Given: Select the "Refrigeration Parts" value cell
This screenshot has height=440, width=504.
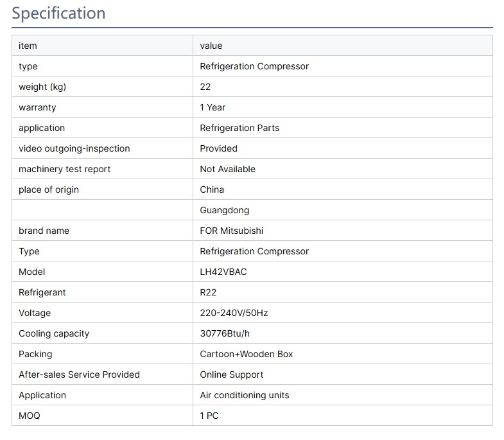Looking at the screenshot, I should [239, 128].
